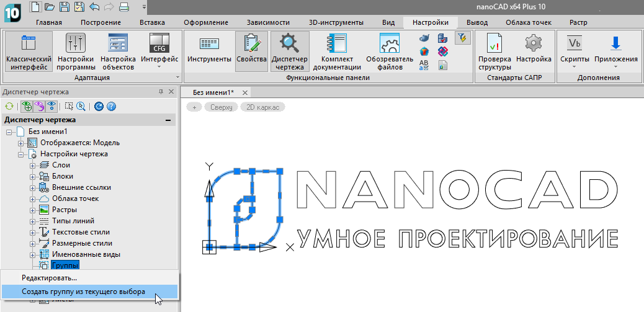644x312 pixels.
Task: Click the Save As floppy icon with checkmark
Action: pos(79,7)
